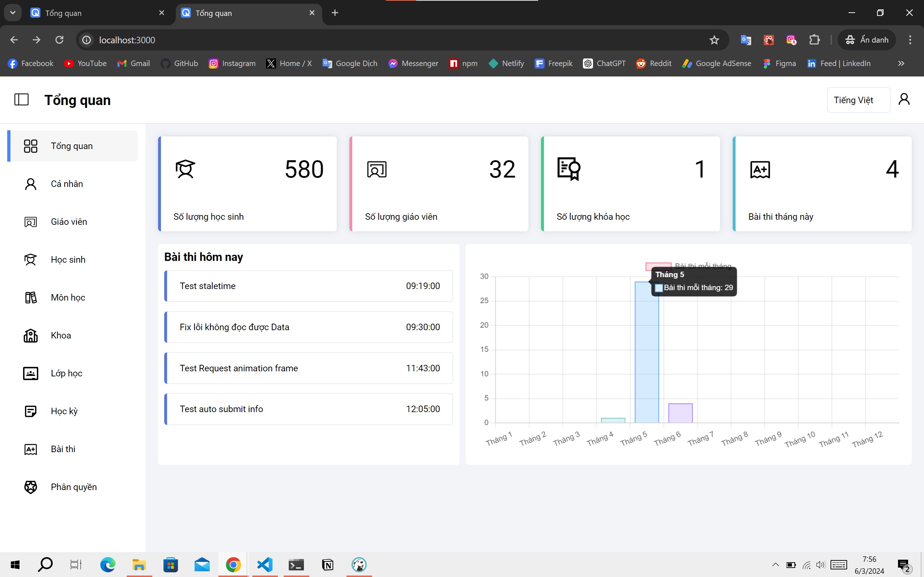Open the Khoa section

pyautogui.click(x=73, y=336)
